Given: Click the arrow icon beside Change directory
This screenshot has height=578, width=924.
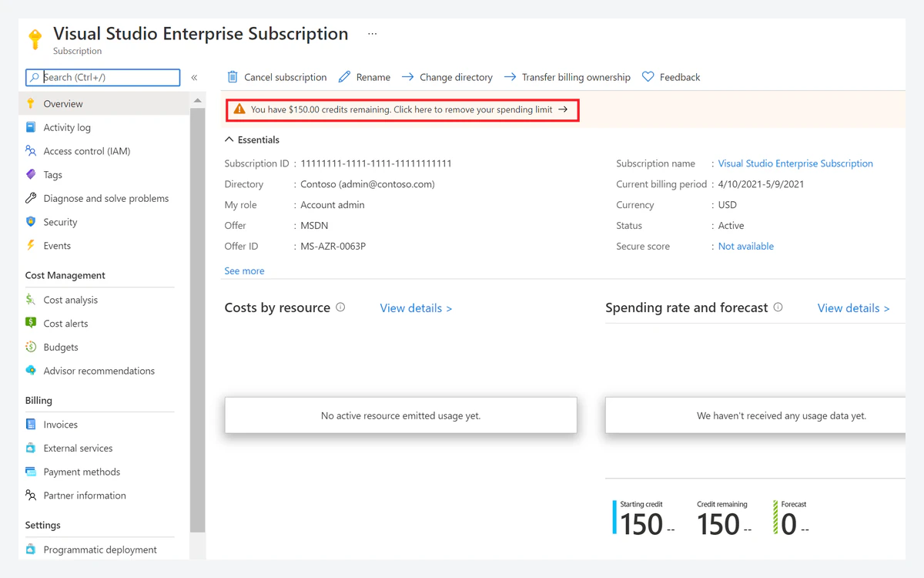Looking at the screenshot, I should pos(408,77).
